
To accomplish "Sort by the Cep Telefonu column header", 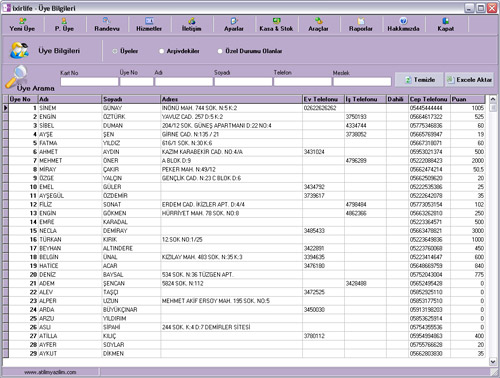I will point(429,99).
